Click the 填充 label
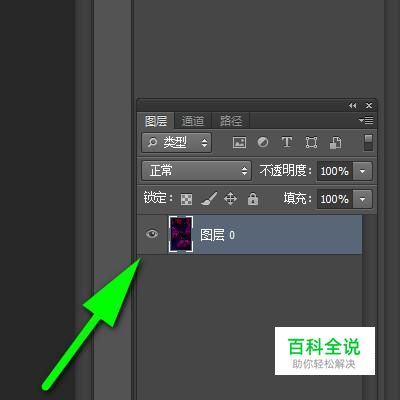400x400 pixels. [x=297, y=199]
